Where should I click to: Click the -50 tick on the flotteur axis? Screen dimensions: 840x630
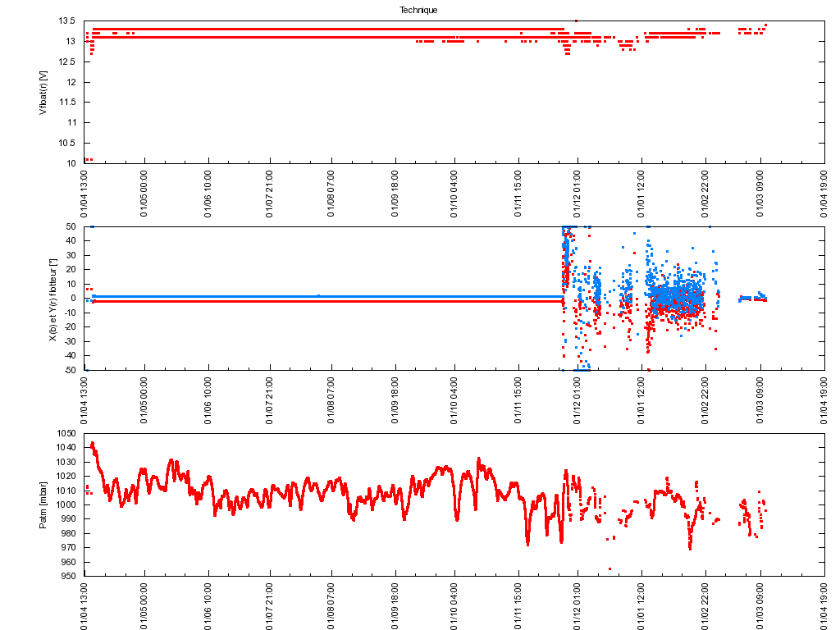(x=70, y=370)
